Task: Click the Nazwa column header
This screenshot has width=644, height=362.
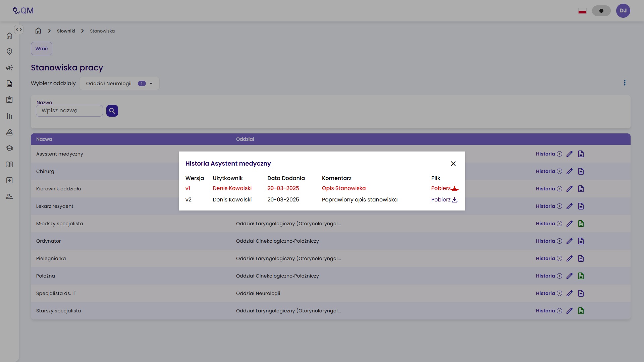Action: pyautogui.click(x=44, y=139)
